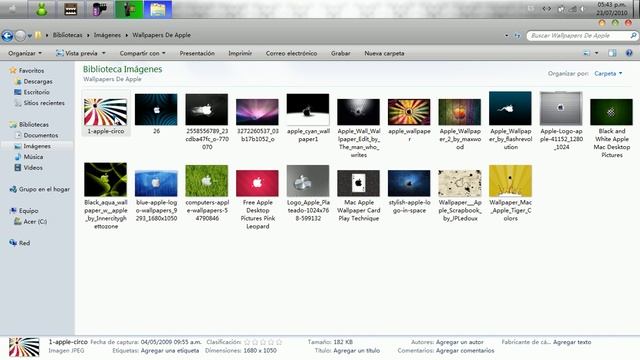This screenshot has width=640, height=360.
Task: Open the purple camera taskbar icon
Action: point(100,9)
